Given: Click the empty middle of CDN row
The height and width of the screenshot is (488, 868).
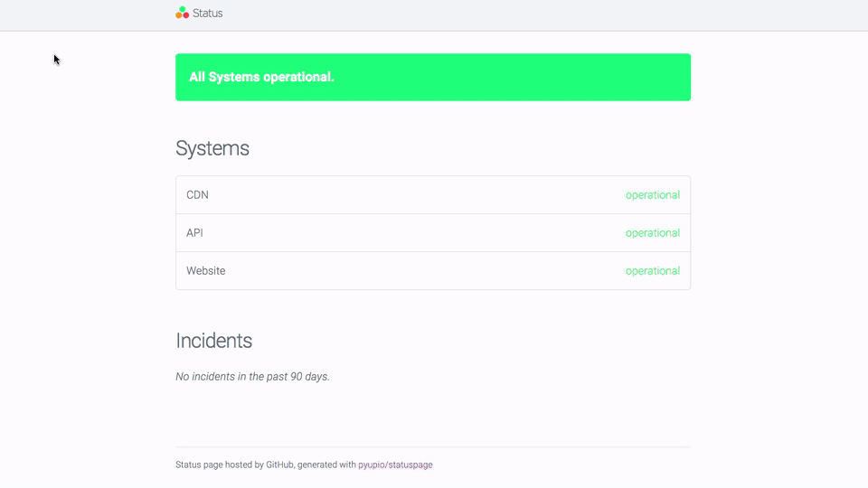Looking at the screenshot, I should (x=415, y=195).
